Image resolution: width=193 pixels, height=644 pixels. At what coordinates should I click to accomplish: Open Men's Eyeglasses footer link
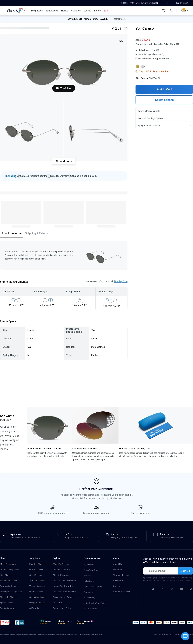click(8, 564)
